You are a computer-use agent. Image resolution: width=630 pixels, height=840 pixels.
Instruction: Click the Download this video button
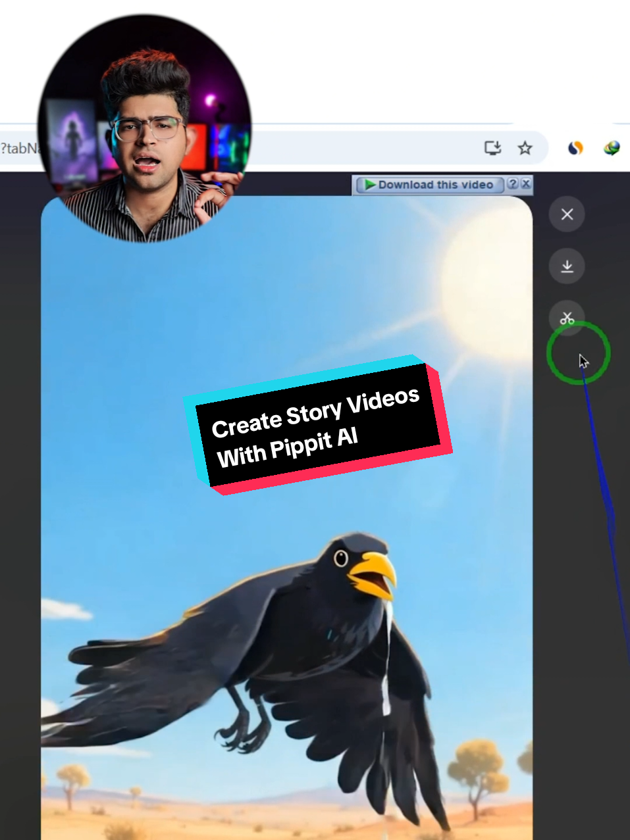pyautogui.click(x=429, y=185)
